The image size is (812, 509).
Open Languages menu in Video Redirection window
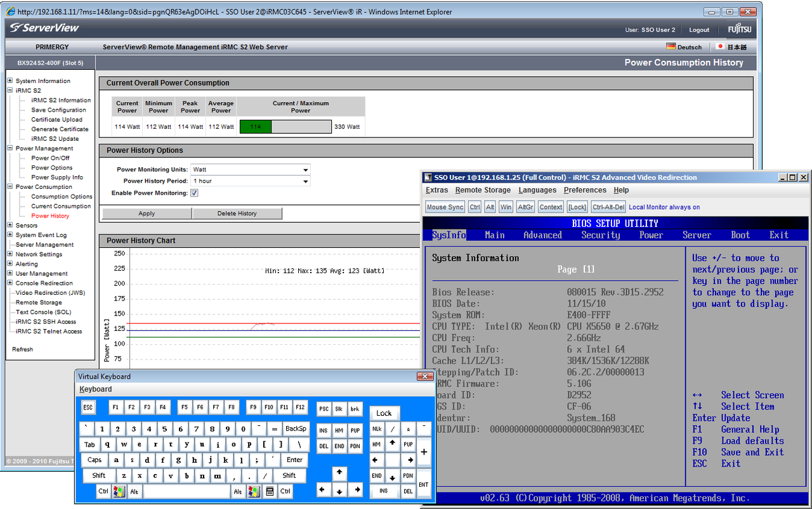pyautogui.click(x=537, y=190)
